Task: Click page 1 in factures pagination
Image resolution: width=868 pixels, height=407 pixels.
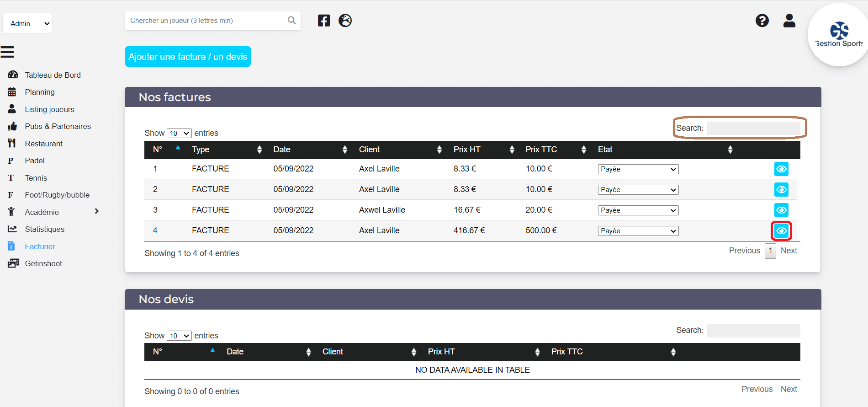Action: (770, 251)
